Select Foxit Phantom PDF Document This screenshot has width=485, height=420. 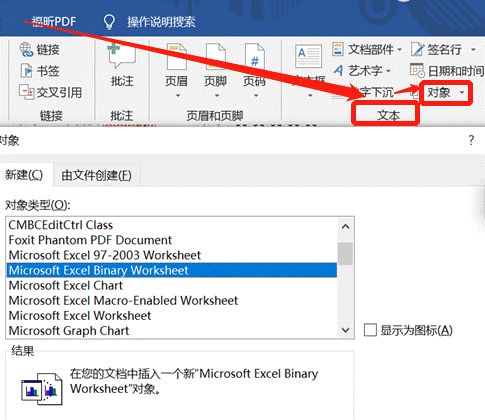pos(172,240)
